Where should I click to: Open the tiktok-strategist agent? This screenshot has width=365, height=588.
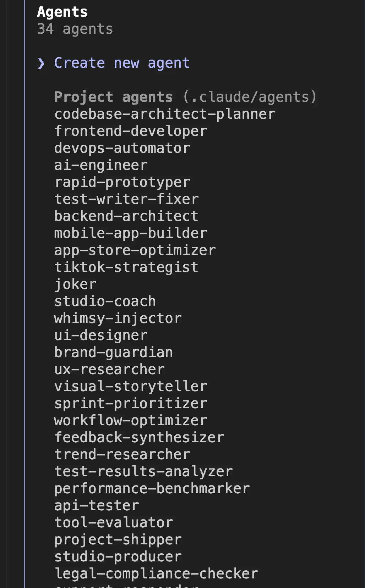126,267
